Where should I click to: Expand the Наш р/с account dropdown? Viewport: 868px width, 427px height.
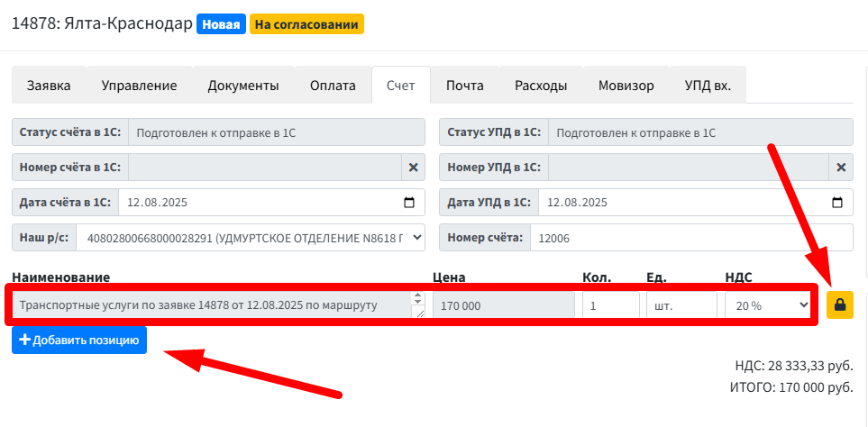251,238
